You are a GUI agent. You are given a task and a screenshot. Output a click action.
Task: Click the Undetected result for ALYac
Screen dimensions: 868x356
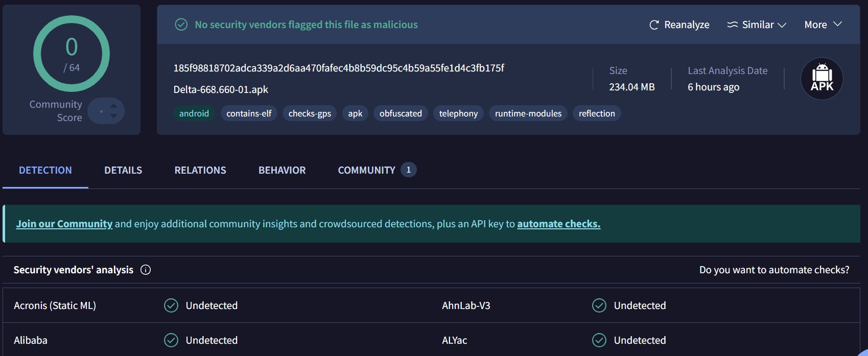tap(640, 340)
